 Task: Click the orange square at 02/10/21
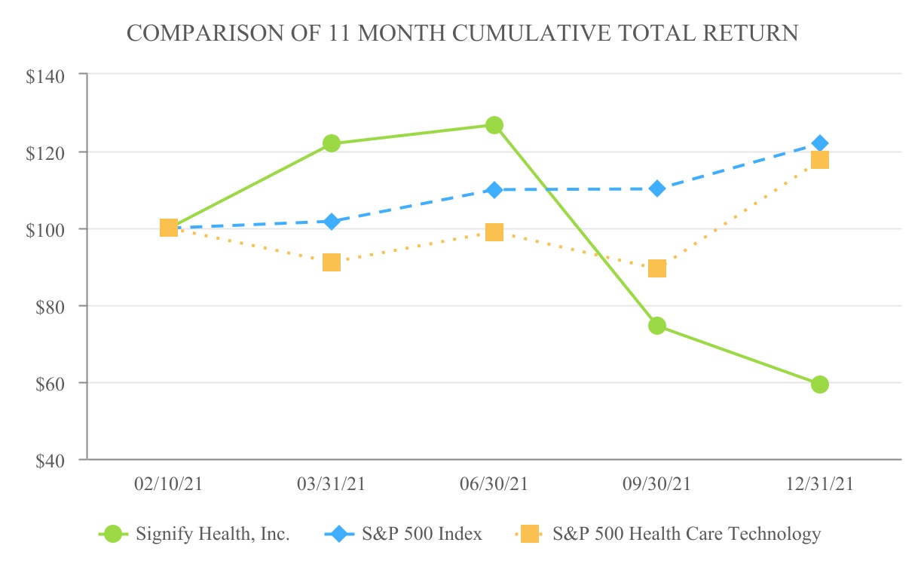click(169, 228)
